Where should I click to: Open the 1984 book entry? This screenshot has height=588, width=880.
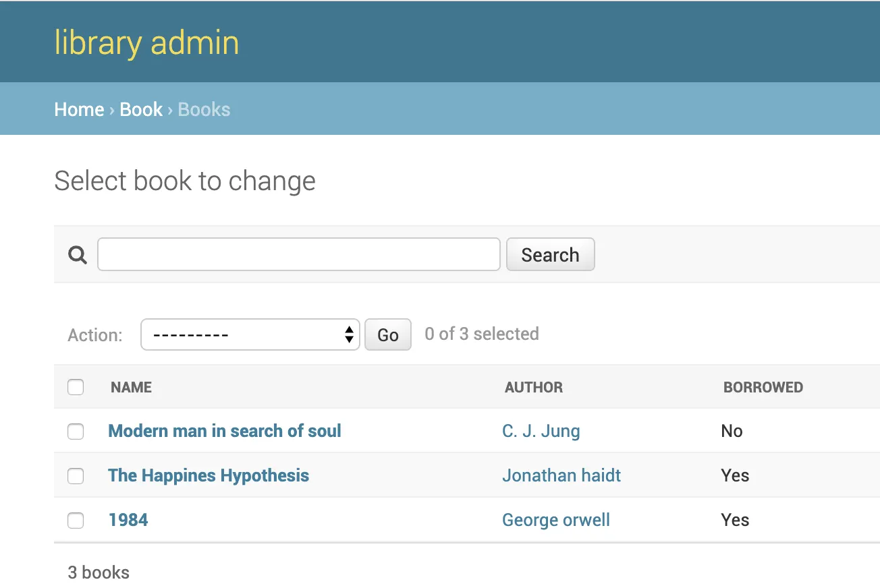(x=128, y=520)
